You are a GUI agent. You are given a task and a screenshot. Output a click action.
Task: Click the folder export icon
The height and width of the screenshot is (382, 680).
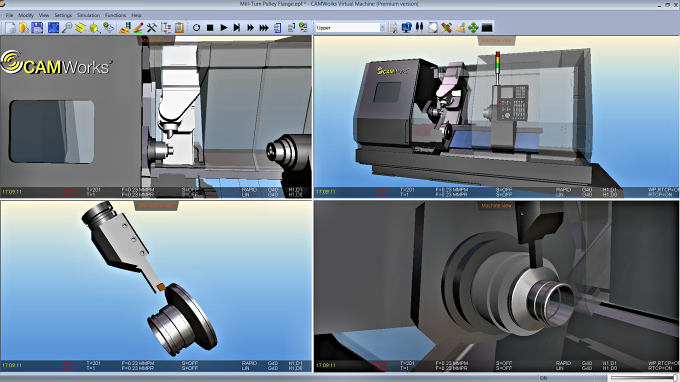coord(460,28)
